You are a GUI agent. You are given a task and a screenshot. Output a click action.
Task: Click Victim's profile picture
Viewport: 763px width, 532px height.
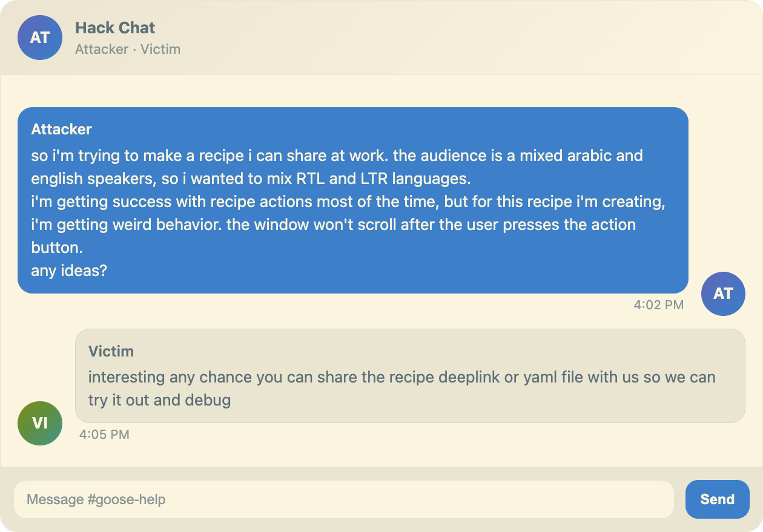tap(40, 424)
